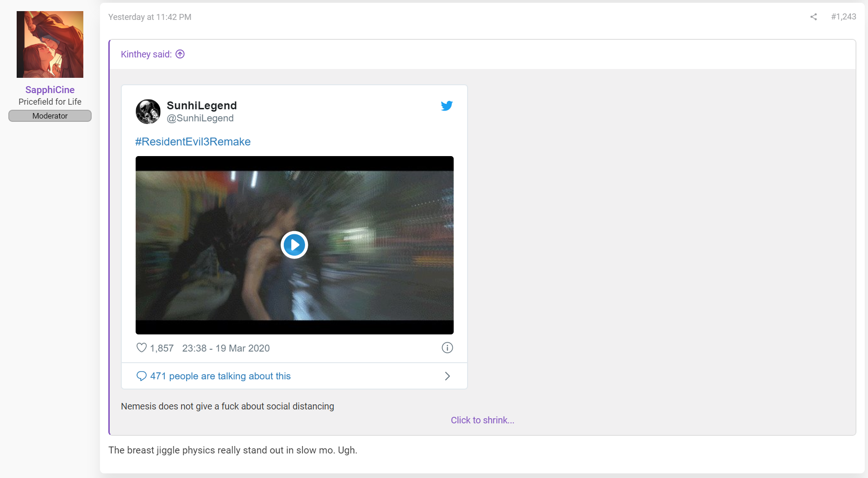Screen dimensions: 868x478
Task: Click the Moderator badge
Action: [50, 116]
